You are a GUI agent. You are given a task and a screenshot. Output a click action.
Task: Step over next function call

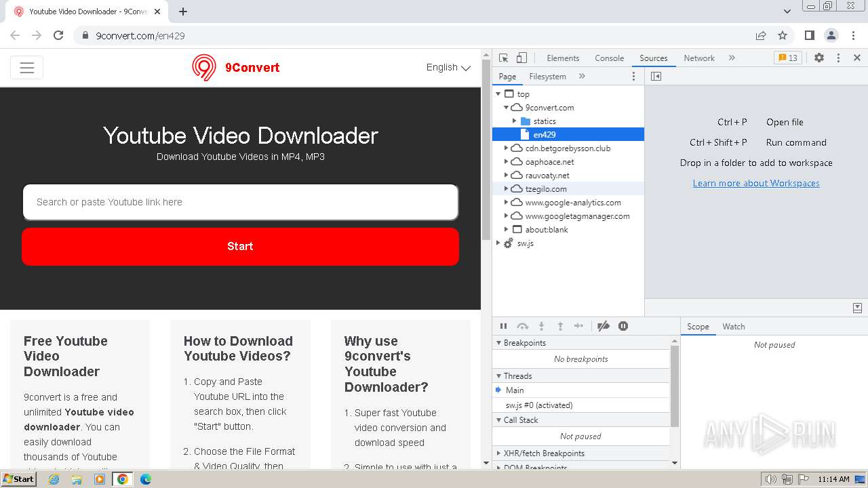[x=522, y=326]
